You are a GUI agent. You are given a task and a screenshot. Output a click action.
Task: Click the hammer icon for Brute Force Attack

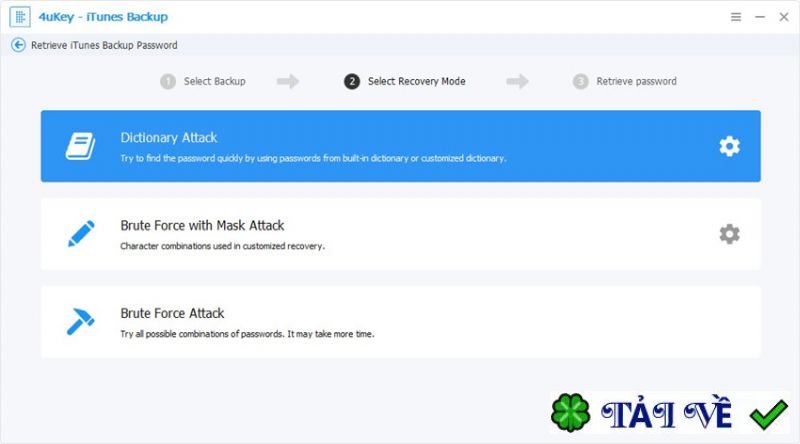[x=81, y=322]
